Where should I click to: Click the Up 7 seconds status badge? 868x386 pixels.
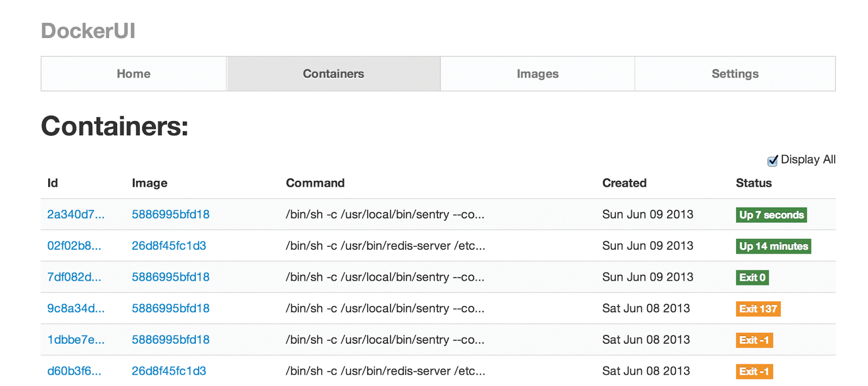[771, 215]
